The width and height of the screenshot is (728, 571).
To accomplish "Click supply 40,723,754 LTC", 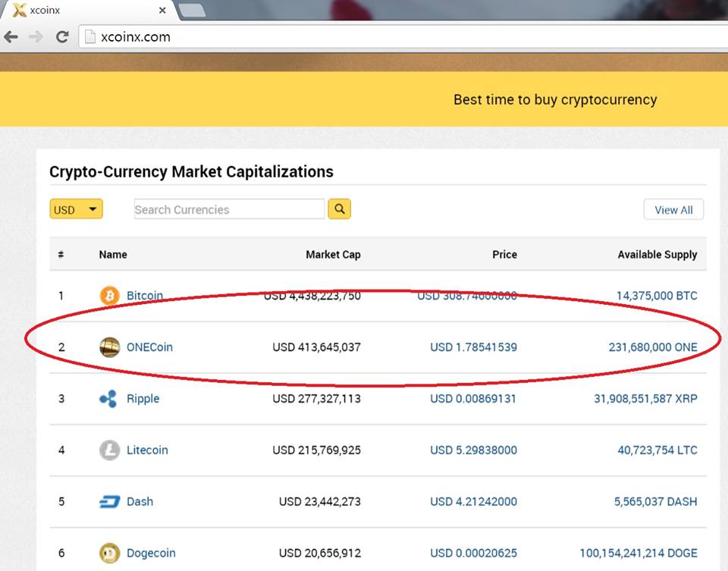I will pos(657,450).
